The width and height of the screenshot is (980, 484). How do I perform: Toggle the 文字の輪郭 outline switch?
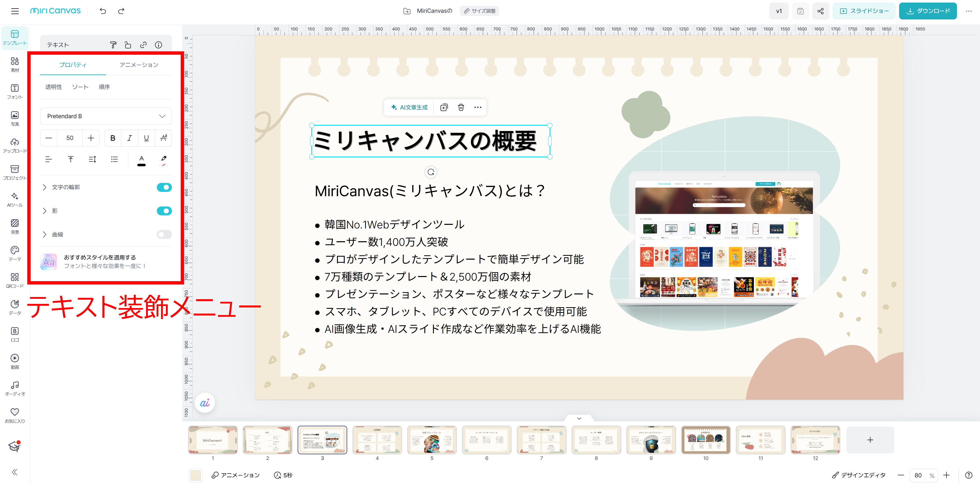(164, 188)
